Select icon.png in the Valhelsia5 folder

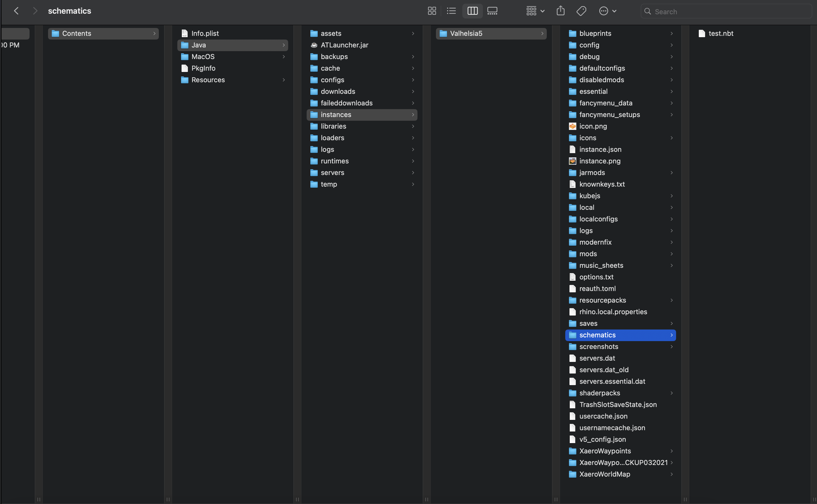click(593, 126)
